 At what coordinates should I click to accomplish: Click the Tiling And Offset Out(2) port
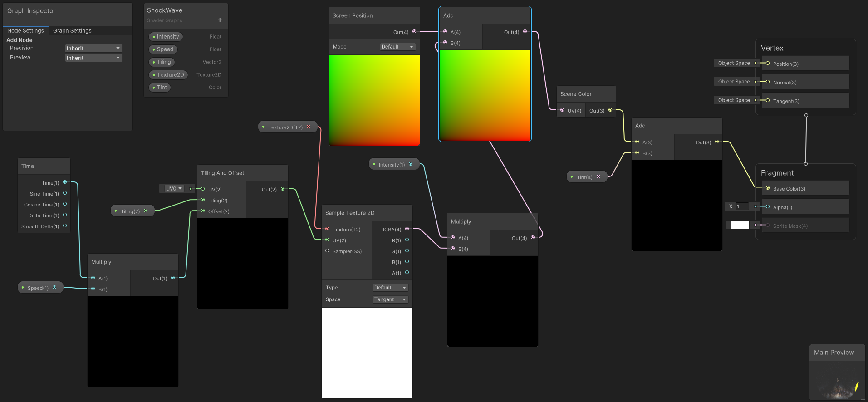[283, 189]
